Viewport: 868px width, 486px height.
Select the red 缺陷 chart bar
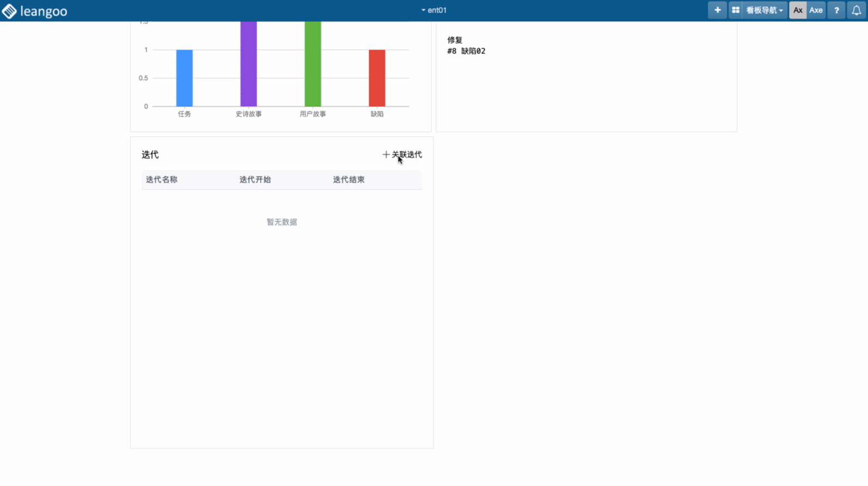(377, 78)
